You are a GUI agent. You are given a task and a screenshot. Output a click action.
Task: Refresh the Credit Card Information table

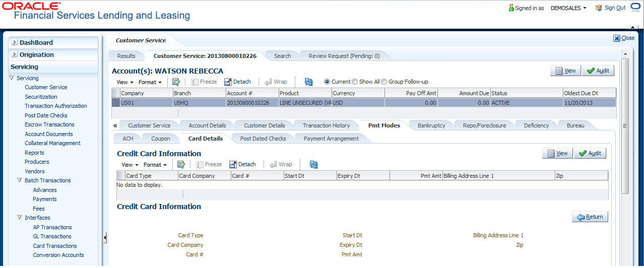[313, 164]
